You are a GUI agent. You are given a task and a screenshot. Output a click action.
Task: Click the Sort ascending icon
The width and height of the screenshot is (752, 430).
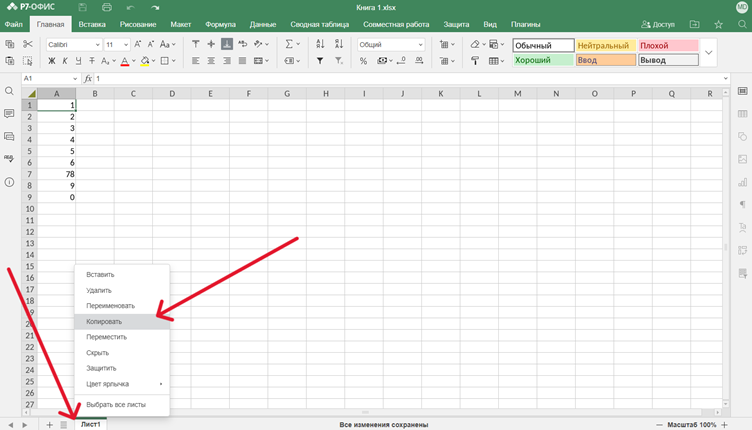tap(320, 44)
